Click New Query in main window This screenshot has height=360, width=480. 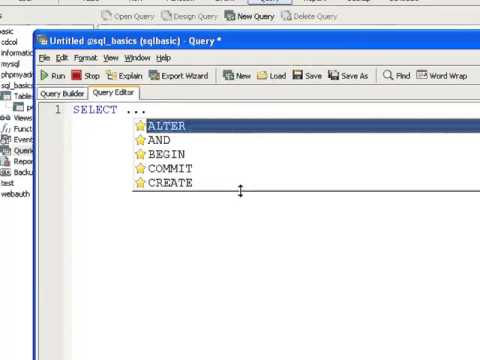point(249,16)
